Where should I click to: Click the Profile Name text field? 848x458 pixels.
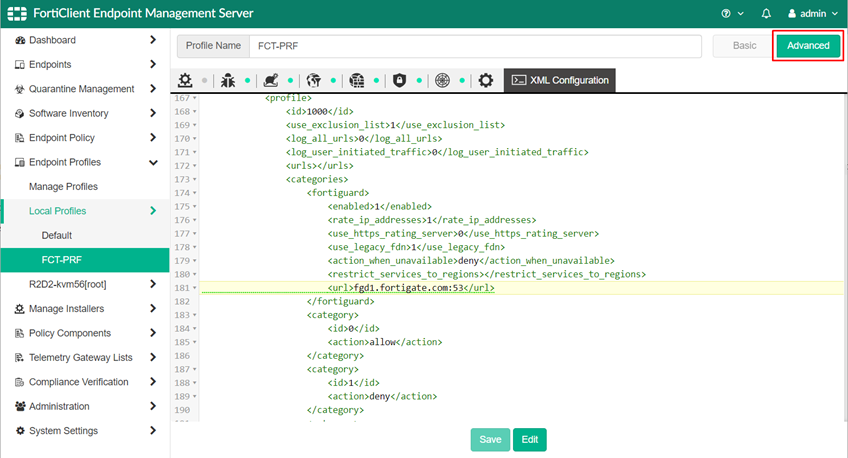click(474, 46)
